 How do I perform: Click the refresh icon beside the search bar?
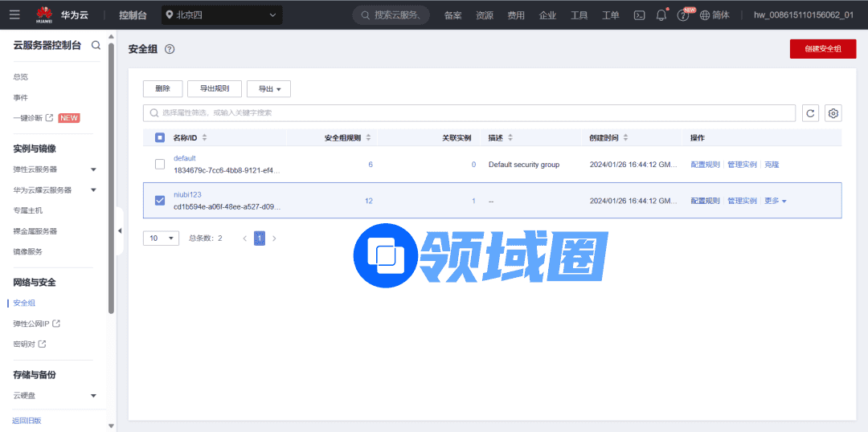tap(810, 113)
